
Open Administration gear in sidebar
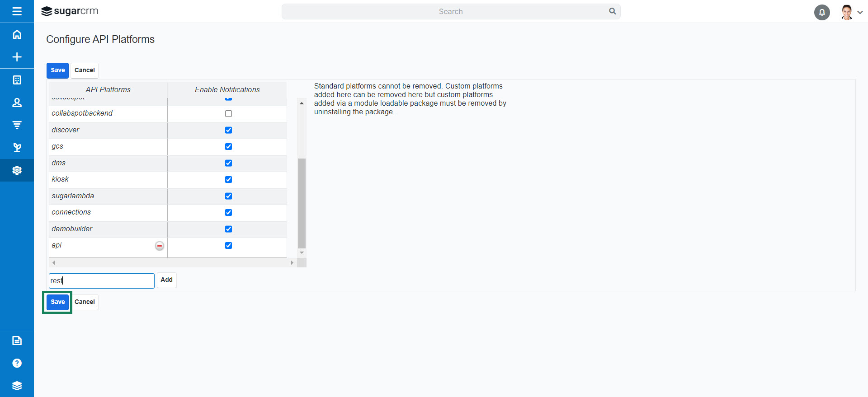(x=17, y=170)
